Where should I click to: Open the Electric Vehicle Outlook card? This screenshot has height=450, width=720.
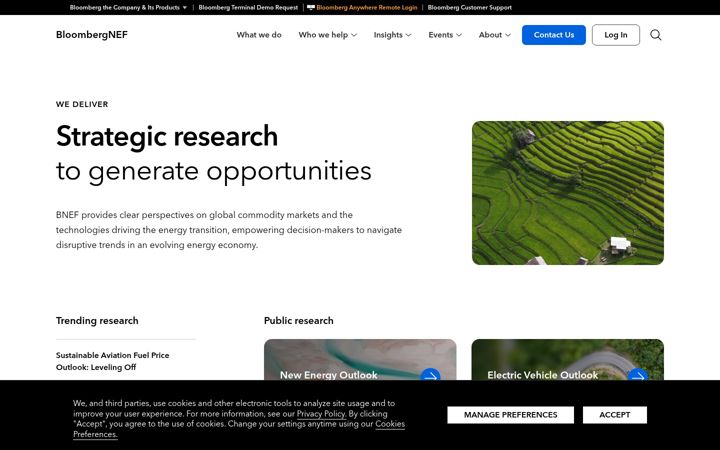click(568, 360)
